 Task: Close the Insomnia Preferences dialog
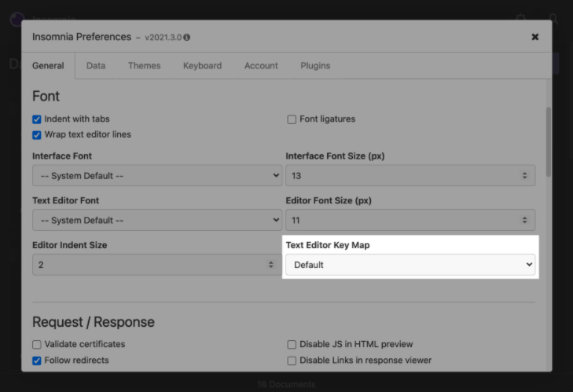click(535, 37)
